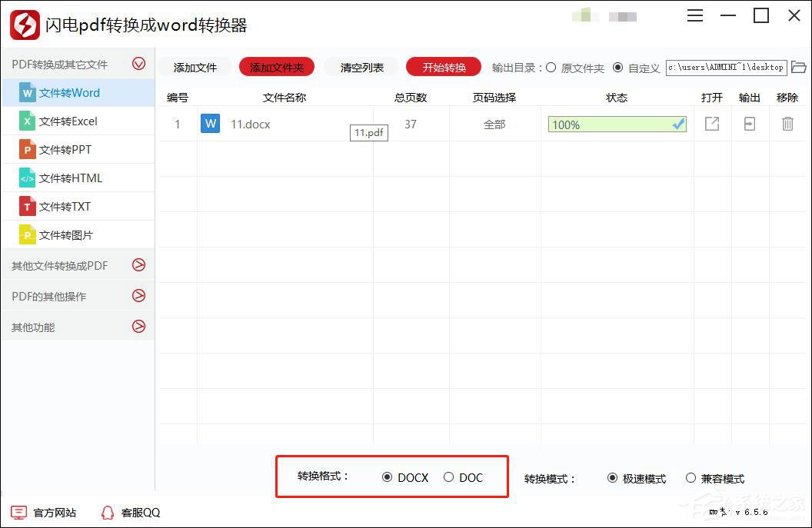Click the output folder icon for 11.docx
The height and width of the screenshot is (528, 812).
(x=749, y=124)
